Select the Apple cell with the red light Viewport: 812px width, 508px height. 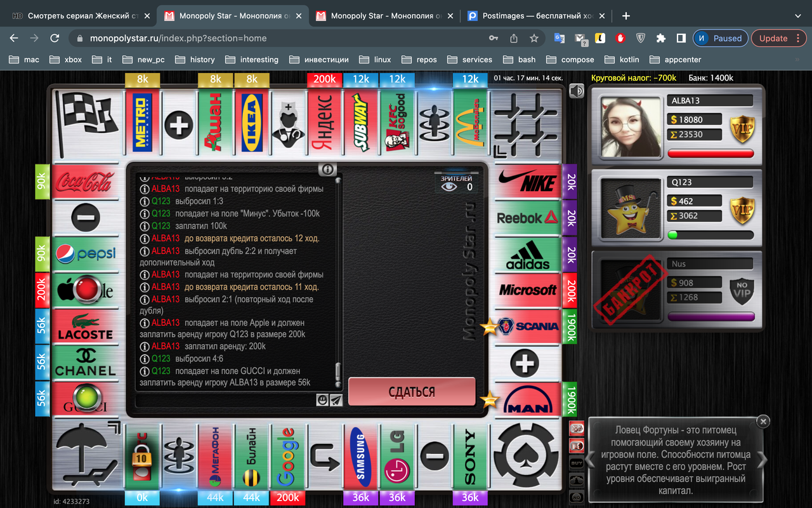tap(85, 290)
